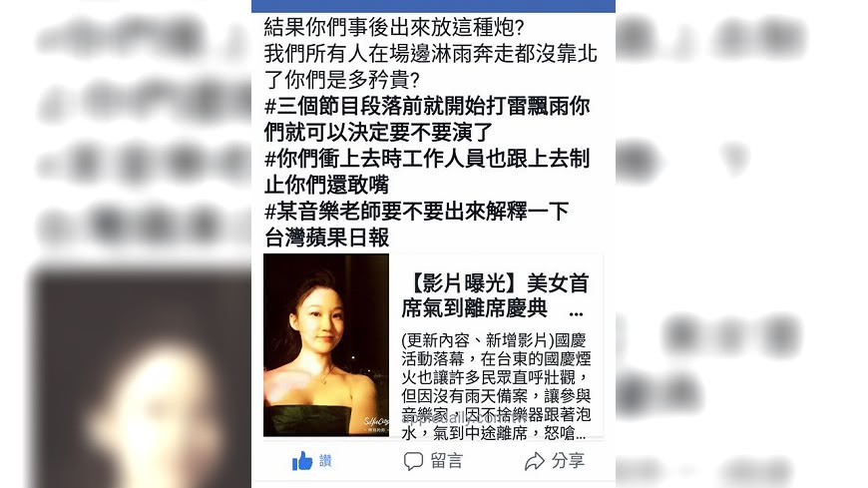Tap the 讚 label beside the thumb

[x=325, y=461]
